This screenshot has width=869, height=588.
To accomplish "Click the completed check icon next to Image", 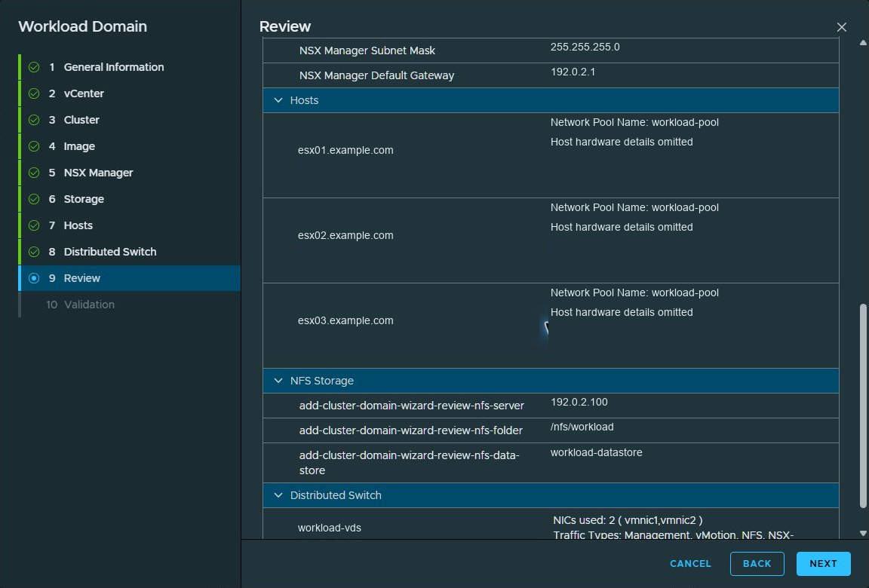I will tap(34, 146).
